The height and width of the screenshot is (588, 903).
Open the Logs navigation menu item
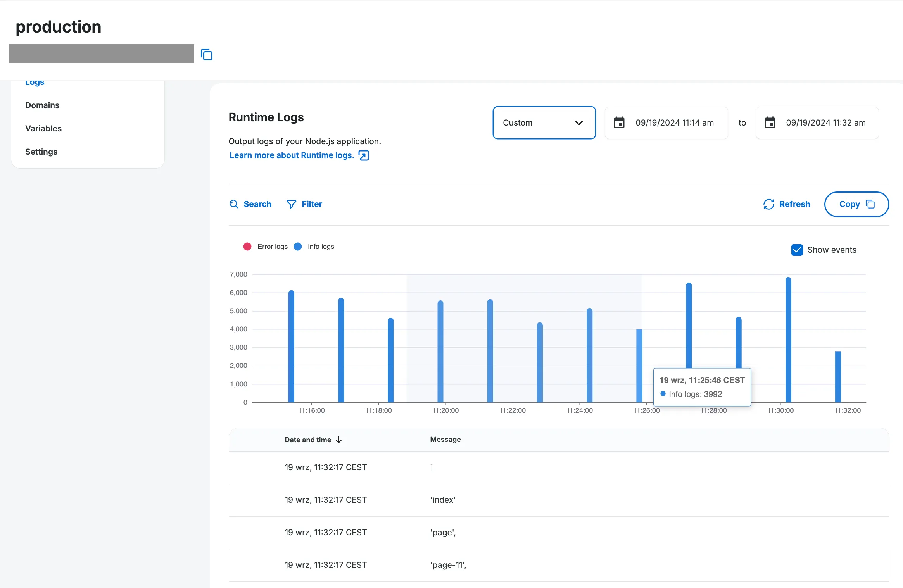click(x=35, y=81)
